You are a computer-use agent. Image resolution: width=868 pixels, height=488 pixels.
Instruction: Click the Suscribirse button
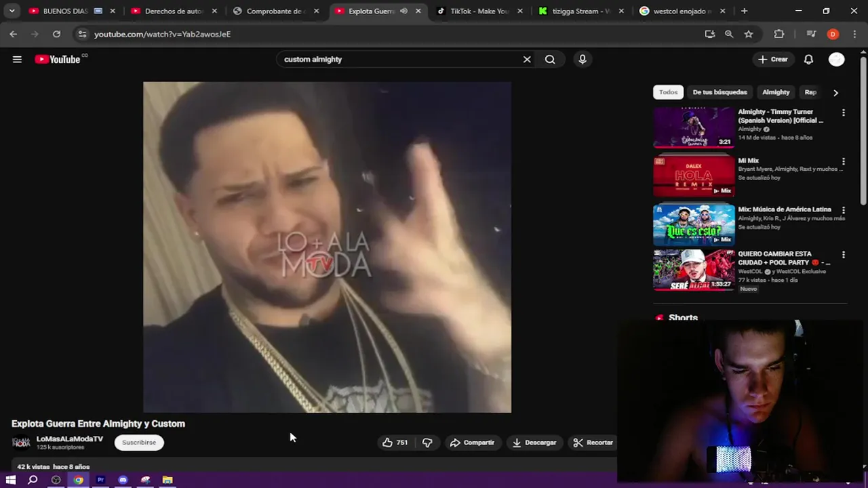click(139, 443)
